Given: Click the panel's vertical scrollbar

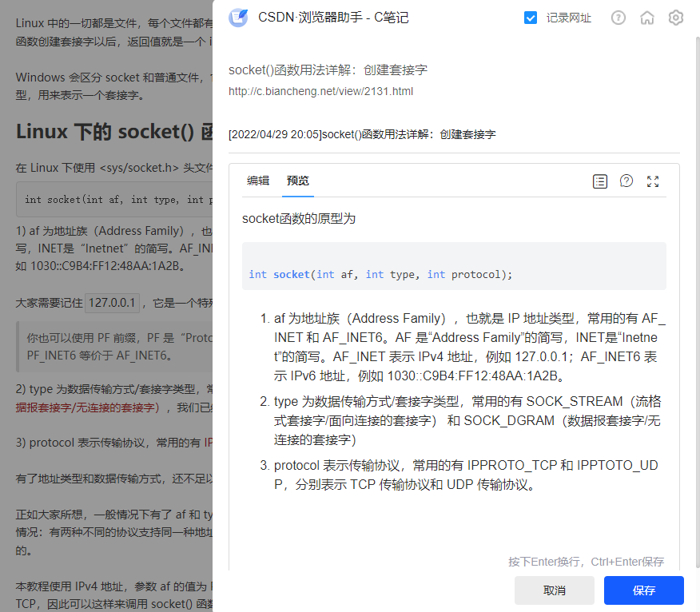Looking at the screenshot, I should click(698, 304).
